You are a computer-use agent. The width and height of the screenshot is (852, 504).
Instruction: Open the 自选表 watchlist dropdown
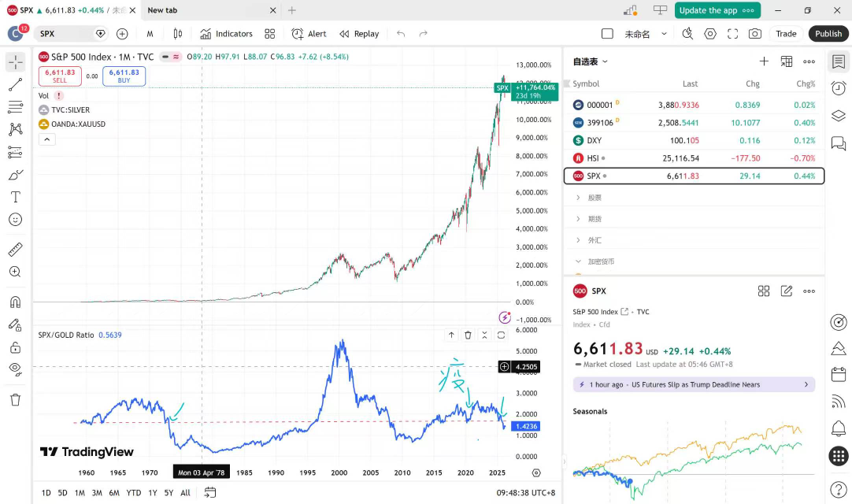591,61
